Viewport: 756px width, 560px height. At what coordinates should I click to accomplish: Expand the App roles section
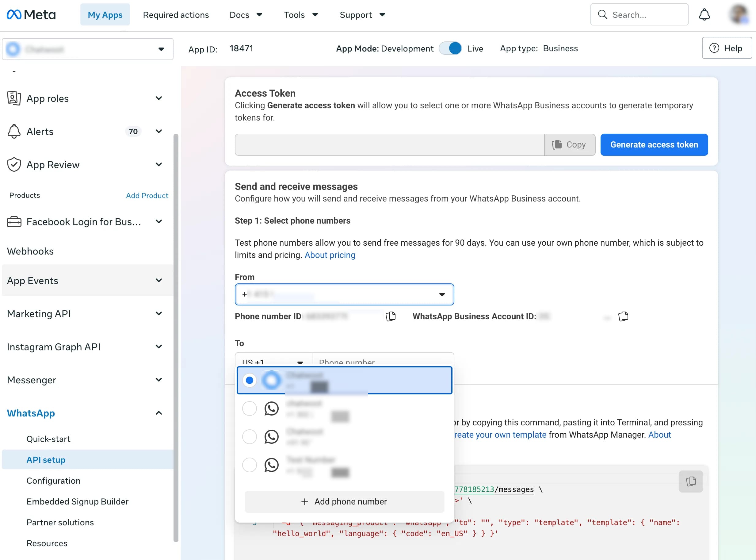pyautogui.click(x=158, y=98)
